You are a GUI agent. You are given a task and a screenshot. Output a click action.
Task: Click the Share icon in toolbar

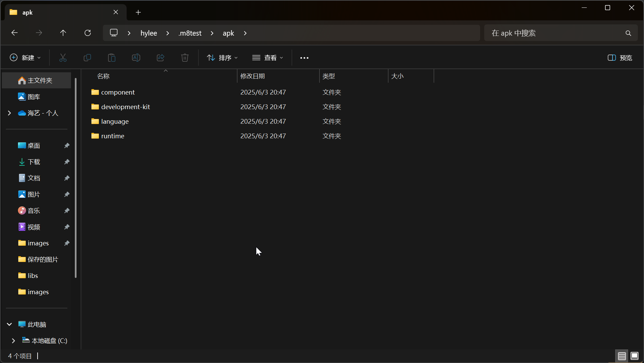tap(160, 58)
